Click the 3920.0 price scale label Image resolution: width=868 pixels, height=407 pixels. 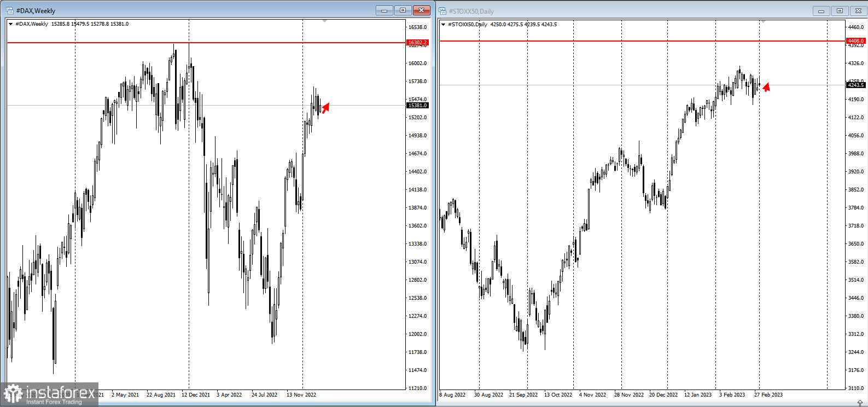point(855,172)
